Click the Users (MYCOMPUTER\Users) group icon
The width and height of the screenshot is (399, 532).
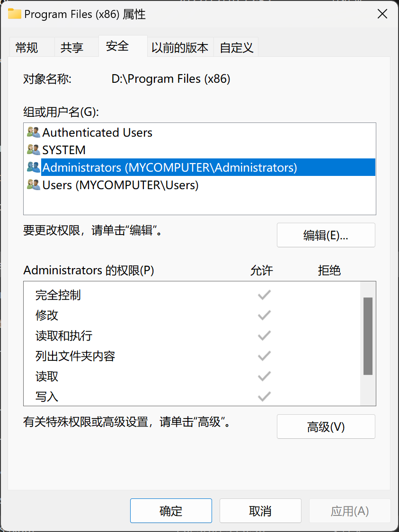(x=33, y=185)
